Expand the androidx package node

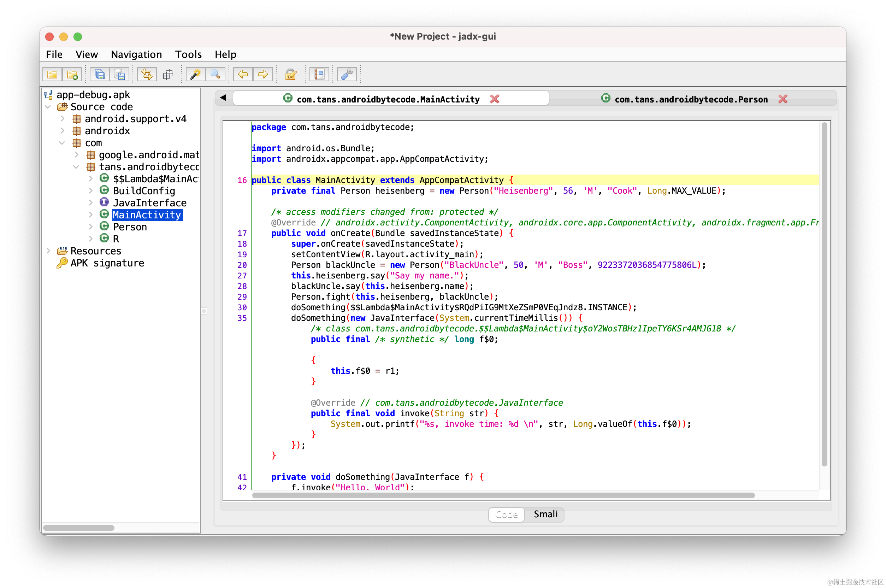[x=62, y=131]
